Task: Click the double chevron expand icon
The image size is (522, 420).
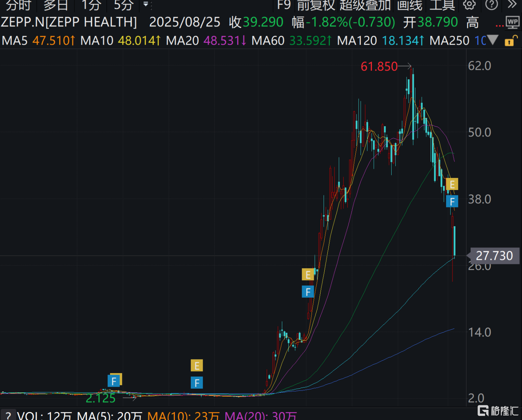Action: (512, 5)
